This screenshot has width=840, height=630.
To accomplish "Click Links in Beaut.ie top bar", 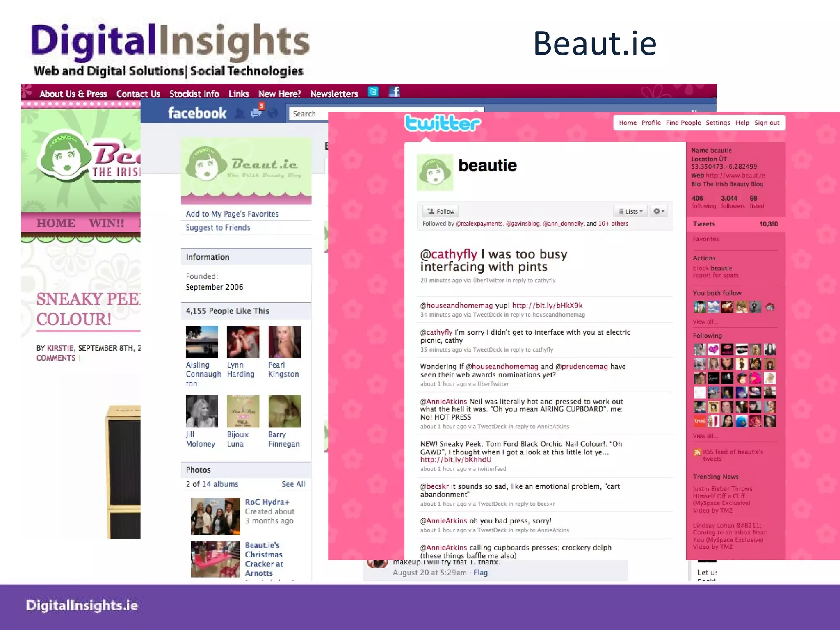I will point(239,94).
